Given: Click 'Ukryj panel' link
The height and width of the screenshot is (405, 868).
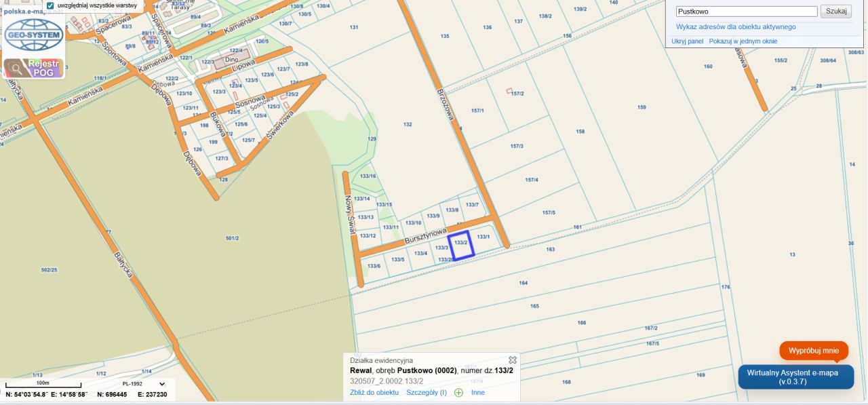Looking at the screenshot, I should pos(688,41).
